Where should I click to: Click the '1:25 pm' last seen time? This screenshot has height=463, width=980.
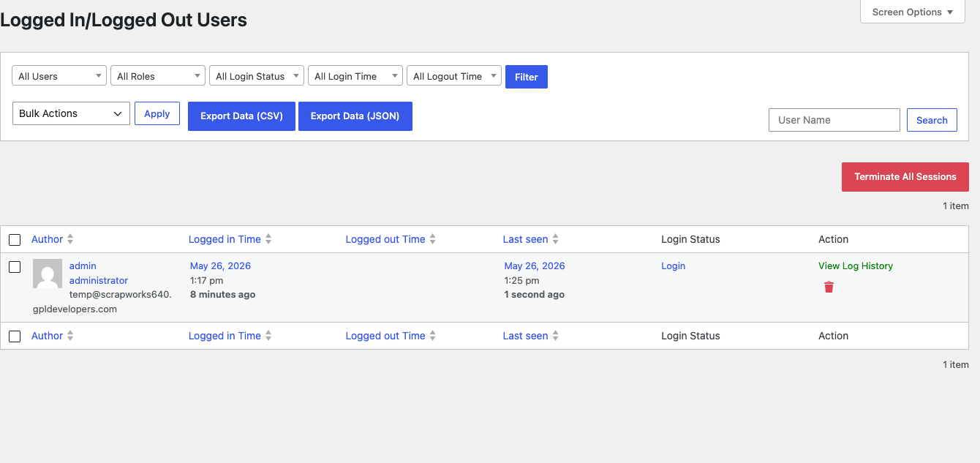[522, 281]
